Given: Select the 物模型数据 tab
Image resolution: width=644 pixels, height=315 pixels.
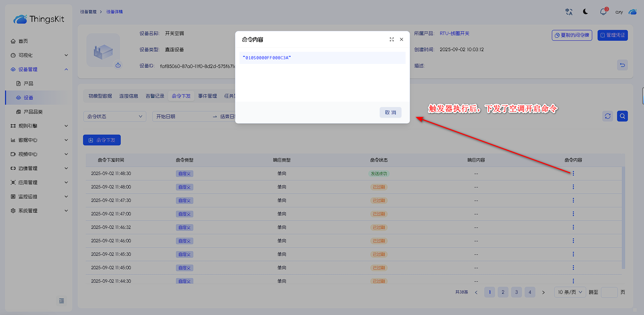Looking at the screenshot, I should pyautogui.click(x=100, y=96).
